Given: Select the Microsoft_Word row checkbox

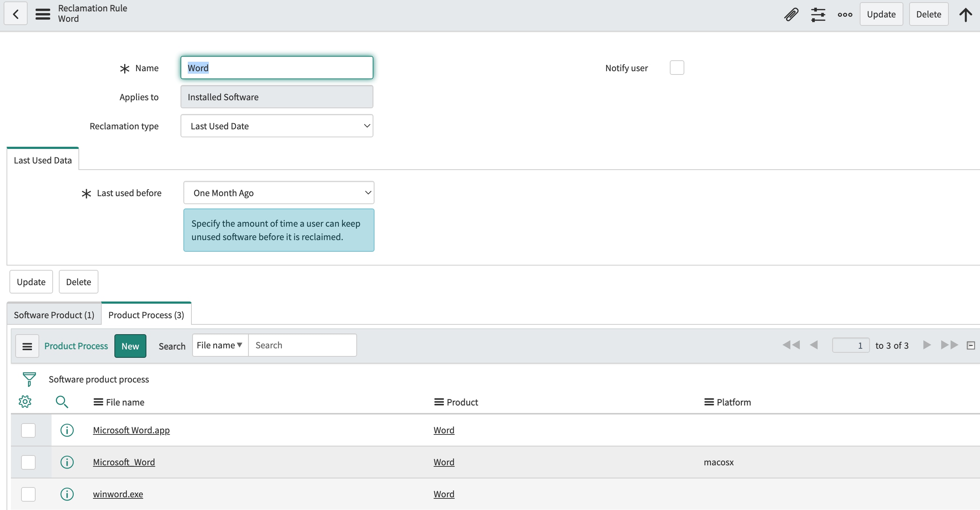Looking at the screenshot, I should pos(28,462).
